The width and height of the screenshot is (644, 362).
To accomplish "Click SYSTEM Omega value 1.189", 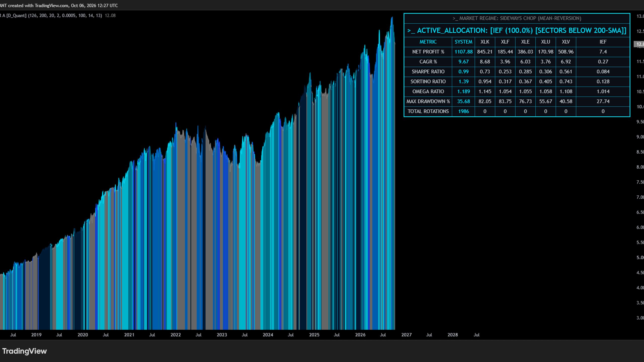I will [x=463, y=92].
